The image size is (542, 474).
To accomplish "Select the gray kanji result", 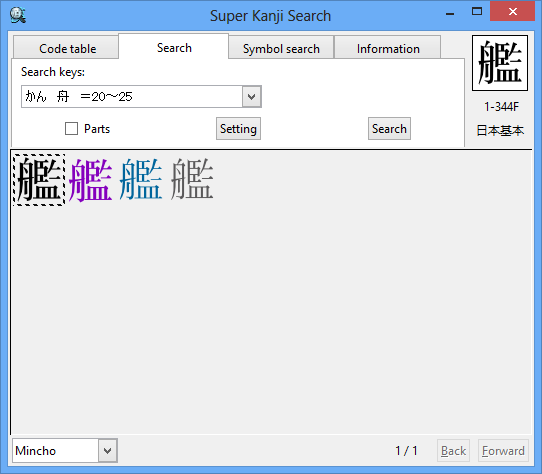I will coord(192,179).
